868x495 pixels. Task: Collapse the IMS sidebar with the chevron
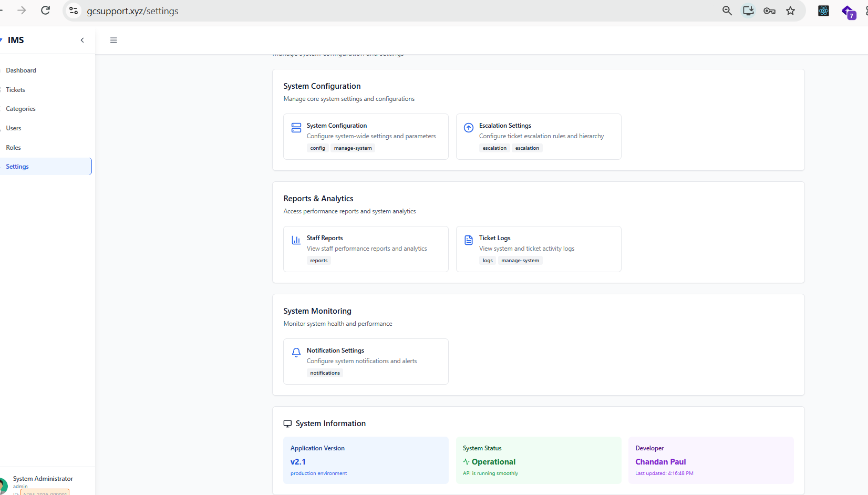pyautogui.click(x=82, y=40)
